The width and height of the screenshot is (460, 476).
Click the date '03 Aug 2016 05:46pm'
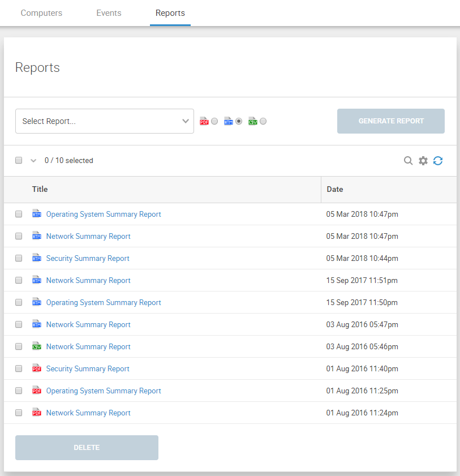pos(362,346)
